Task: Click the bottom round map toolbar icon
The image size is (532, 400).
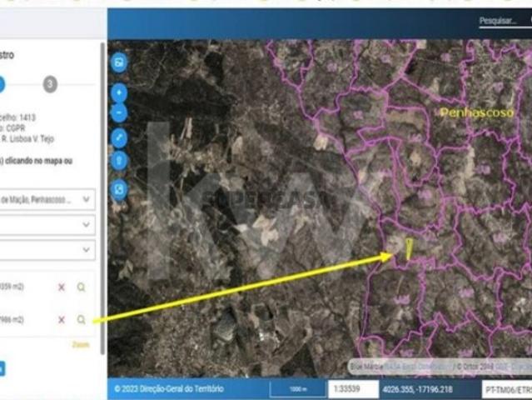Action: 119,190
